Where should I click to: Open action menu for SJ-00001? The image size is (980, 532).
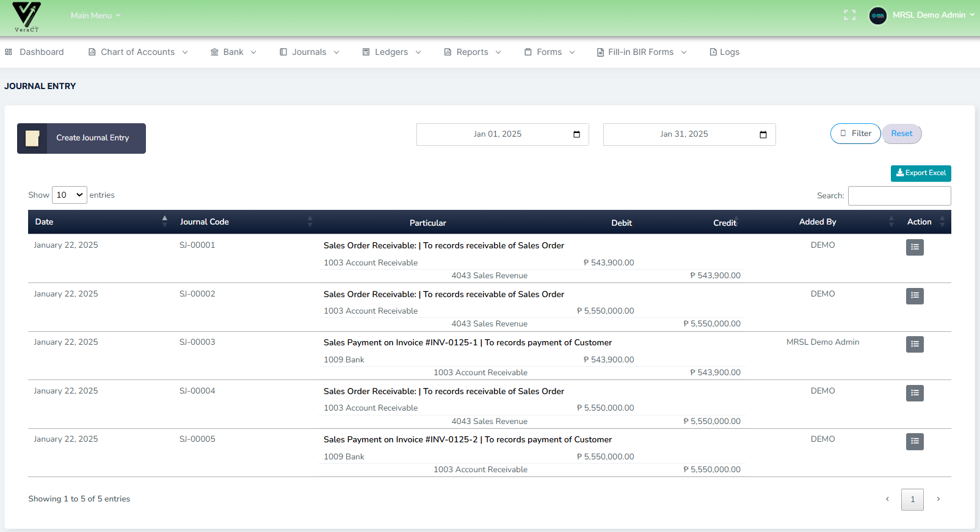[914, 247]
